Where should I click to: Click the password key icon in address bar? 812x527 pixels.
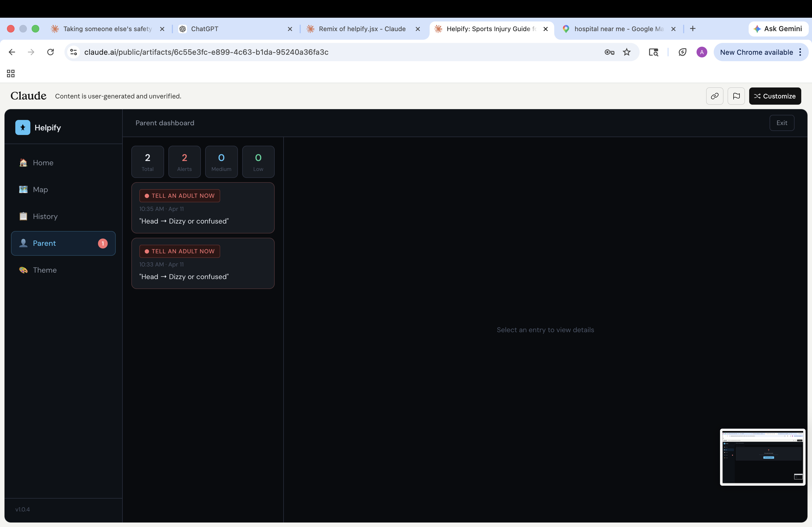(x=609, y=52)
